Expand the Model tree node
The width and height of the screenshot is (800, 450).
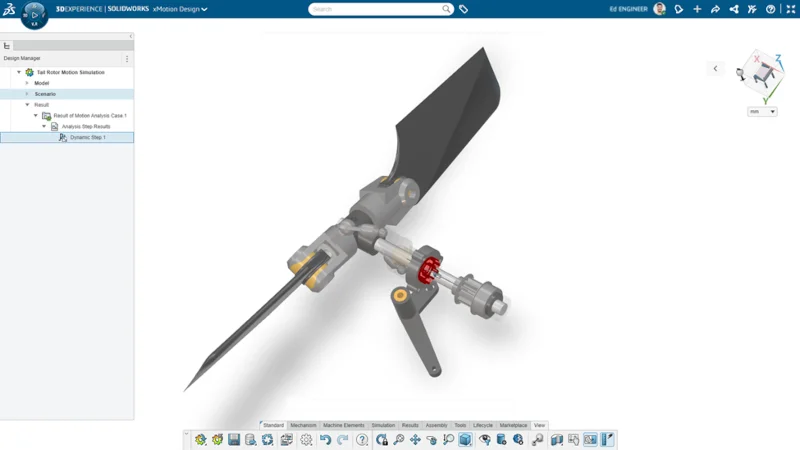coord(28,83)
